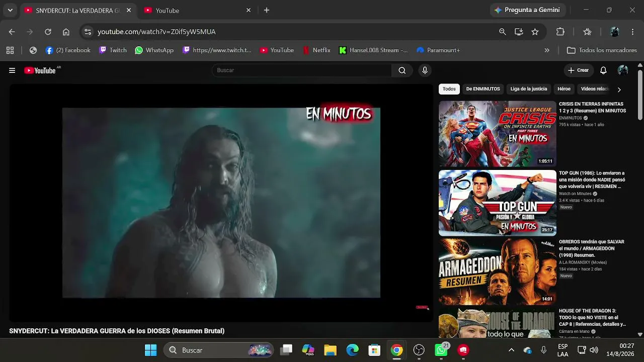The width and height of the screenshot is (644, 362).
Task: Bookmark this page with the star
Action: click(x=535, y=32)
